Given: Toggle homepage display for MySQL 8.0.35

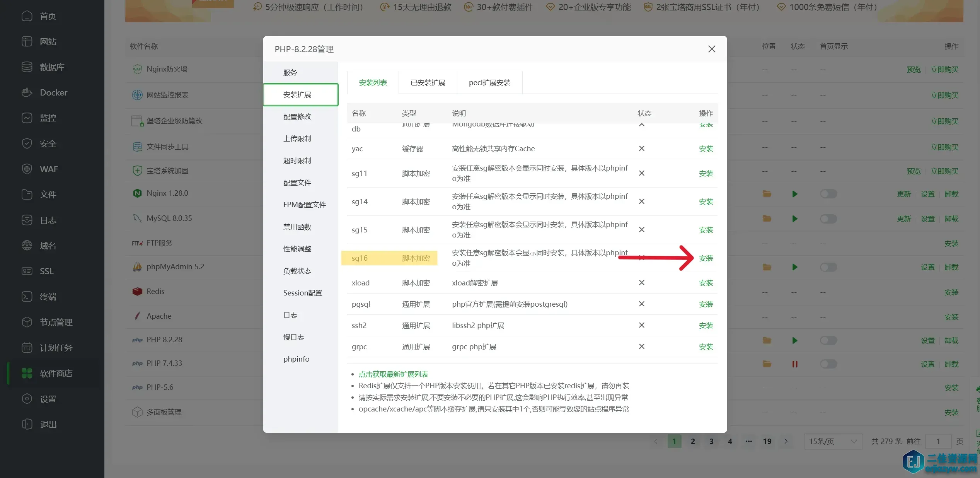Looking at the screenshot, I should point(828,219).
